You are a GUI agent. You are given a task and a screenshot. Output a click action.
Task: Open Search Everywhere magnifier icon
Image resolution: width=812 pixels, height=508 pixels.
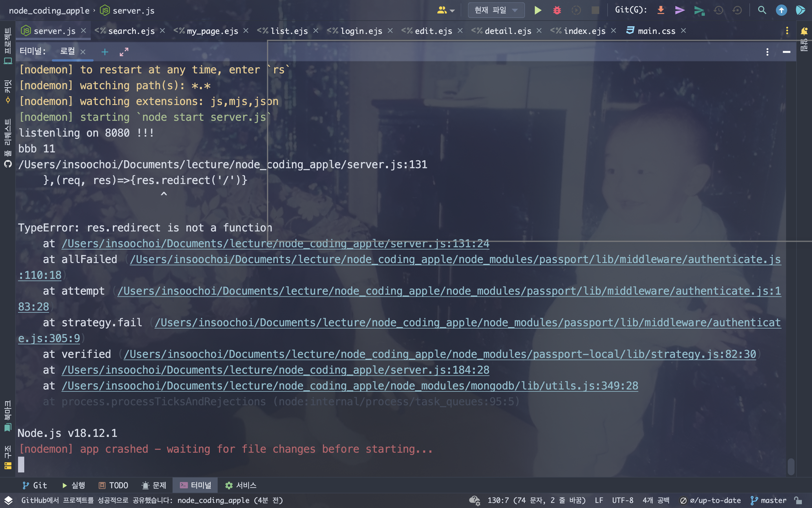pos(762,10)
